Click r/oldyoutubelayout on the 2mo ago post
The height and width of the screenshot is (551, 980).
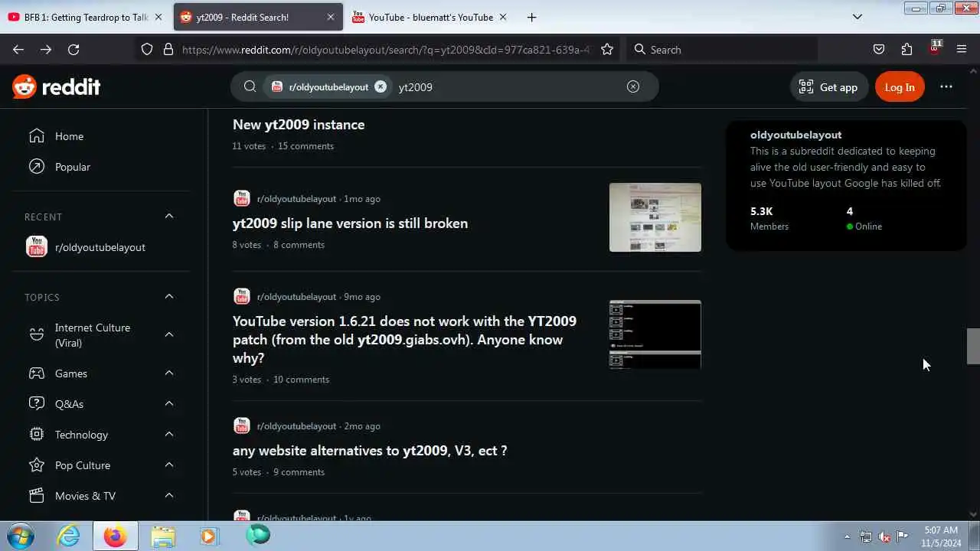click(296, 426)
